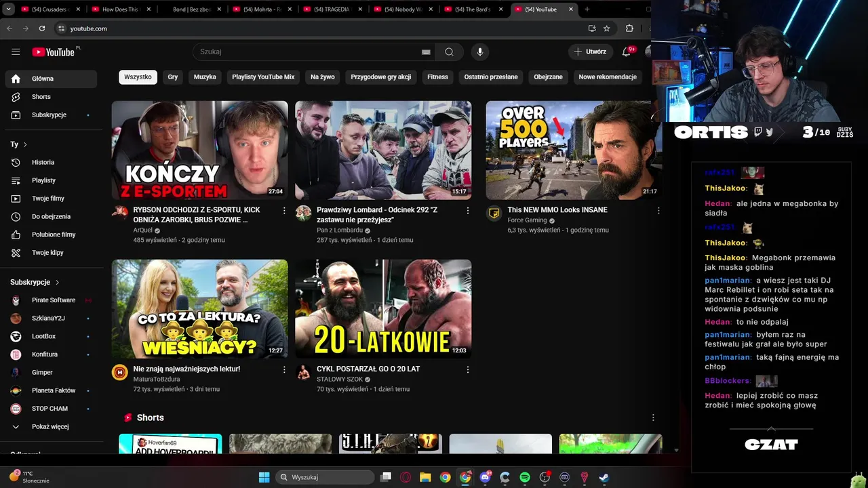Screen dimensions: 868x488
Task: Open the browser extensions puzzle icon
Action: coord(629,28)
